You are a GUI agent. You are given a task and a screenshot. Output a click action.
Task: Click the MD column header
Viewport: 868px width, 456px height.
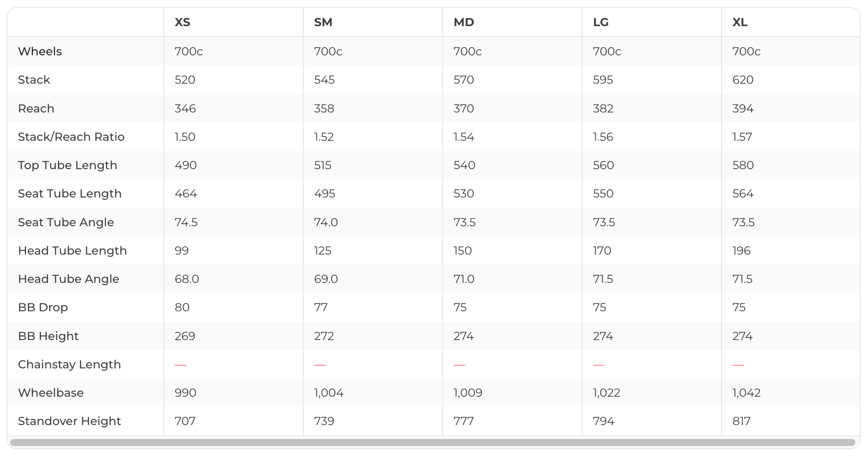coord(464,22)
